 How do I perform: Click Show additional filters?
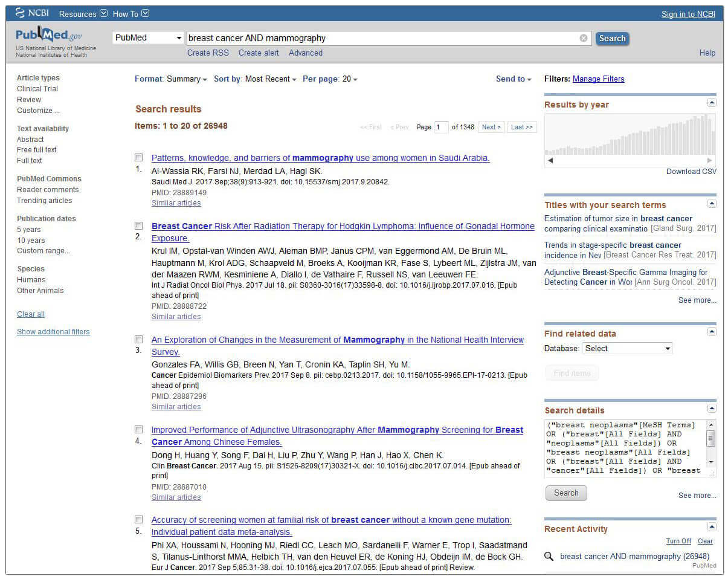pyautogui.click(x=53, y=332)
